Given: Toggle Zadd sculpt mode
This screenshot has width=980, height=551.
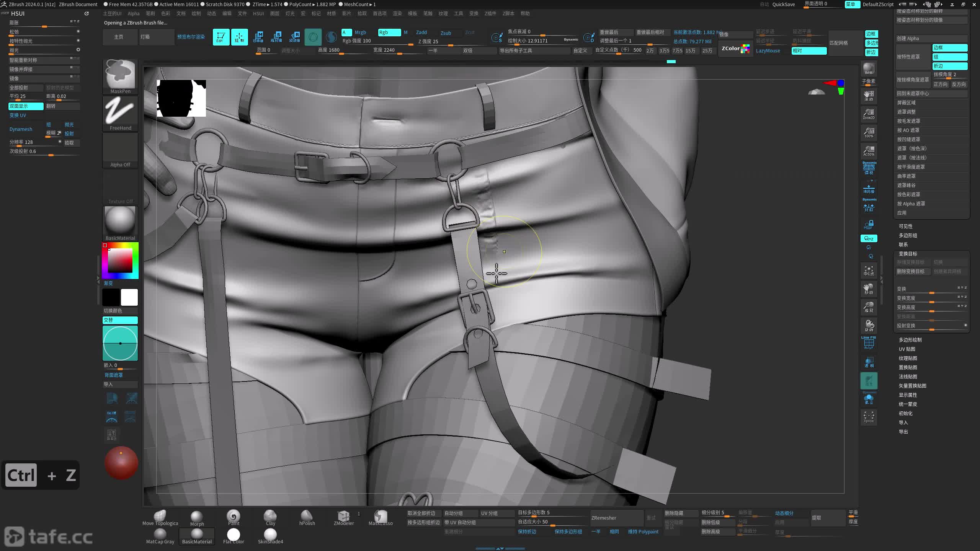Looking at the screenshot, I should (x=421, y=33).
